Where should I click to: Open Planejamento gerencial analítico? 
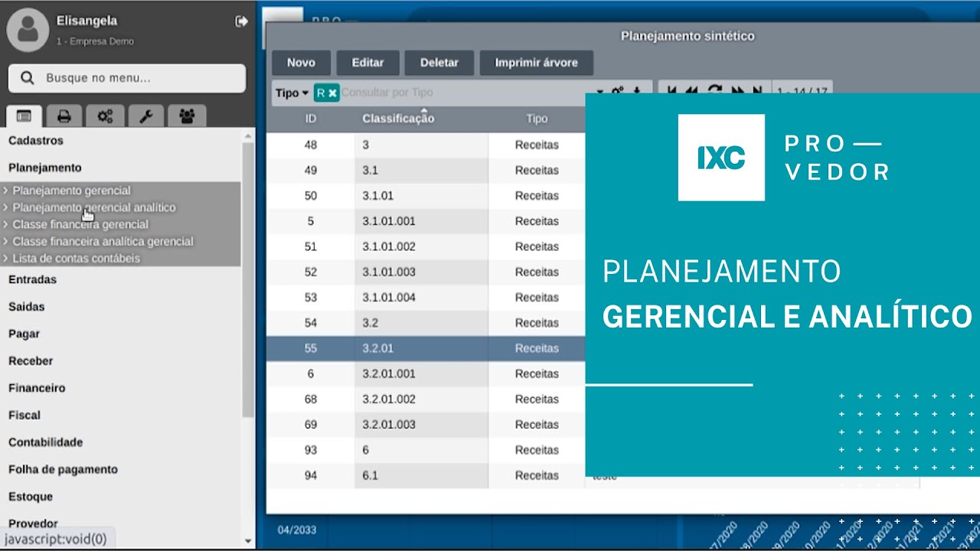pos(93,207)
